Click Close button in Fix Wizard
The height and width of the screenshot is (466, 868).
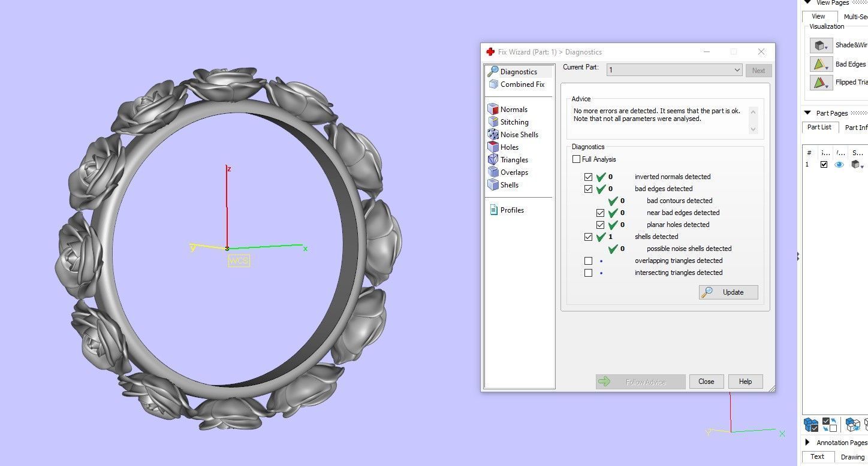tap(706, 382)
